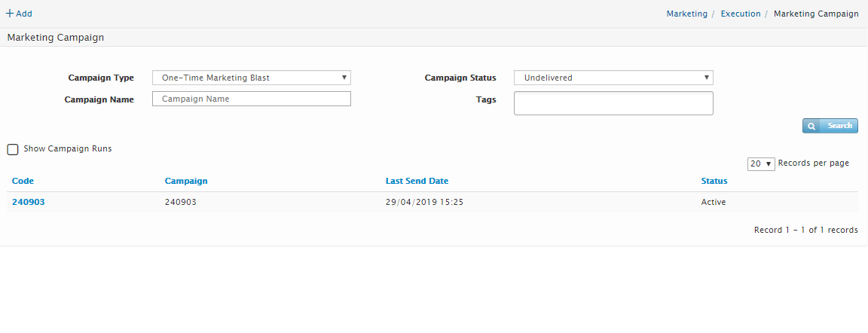Click the 29/04/2019 15:25 date cell
868x333 pixels.
pyautogui.click(x=423, y=202)
